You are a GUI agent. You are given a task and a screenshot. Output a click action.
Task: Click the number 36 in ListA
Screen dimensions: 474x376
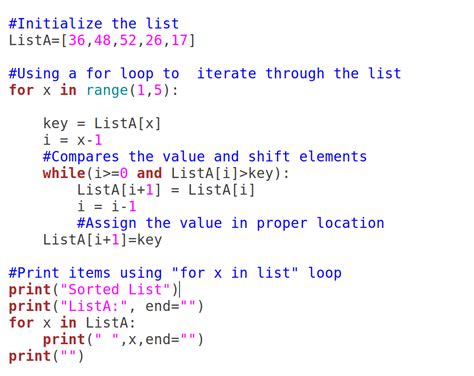77,40
